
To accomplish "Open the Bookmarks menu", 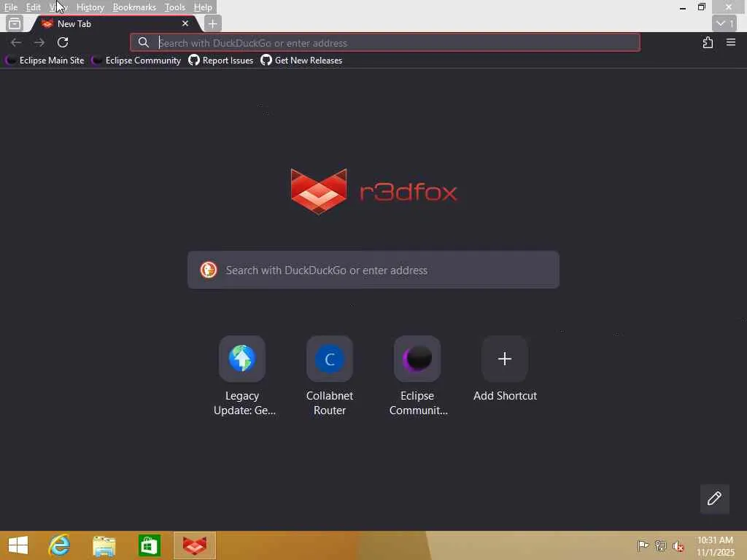I will coord(134,7).
